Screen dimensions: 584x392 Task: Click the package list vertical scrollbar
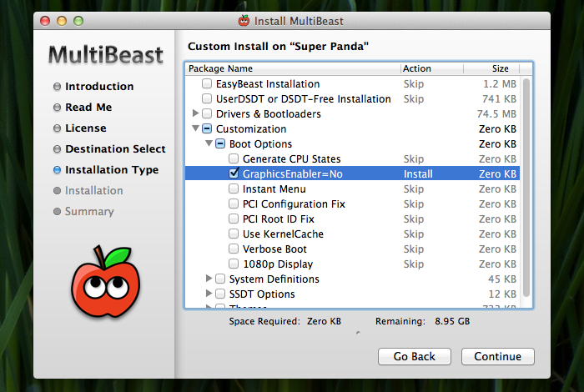526,188
